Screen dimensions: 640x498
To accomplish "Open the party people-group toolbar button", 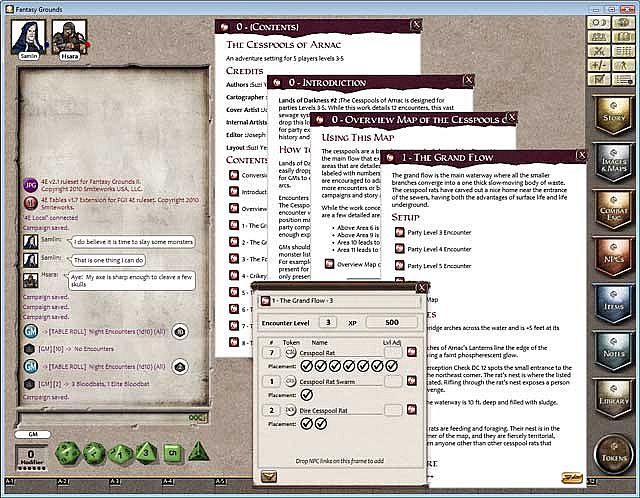I will click(x=599, y=37).
